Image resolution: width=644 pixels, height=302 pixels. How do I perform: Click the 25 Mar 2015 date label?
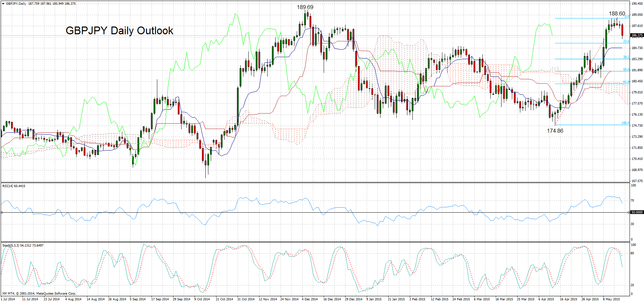(526, 299)
